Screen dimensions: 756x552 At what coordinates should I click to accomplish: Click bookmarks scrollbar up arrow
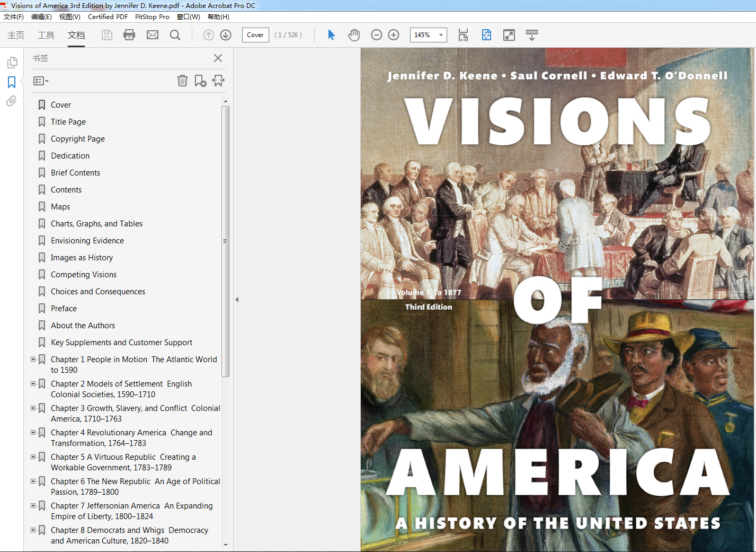226,101
